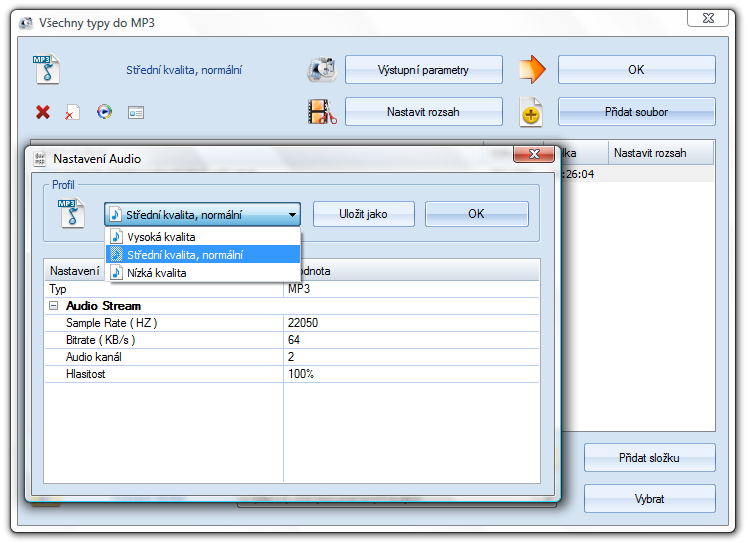The image size is (748, 543).
Task: Select Nízká kvalita from the list
Action: point(203,272)
